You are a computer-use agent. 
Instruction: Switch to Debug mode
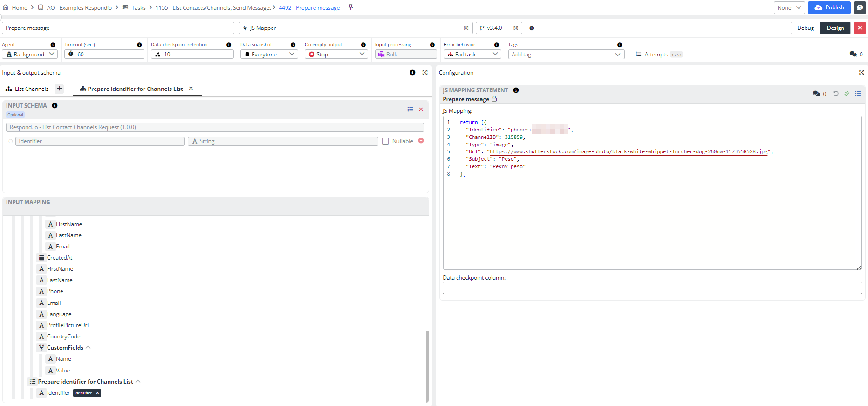pos(805,28)
